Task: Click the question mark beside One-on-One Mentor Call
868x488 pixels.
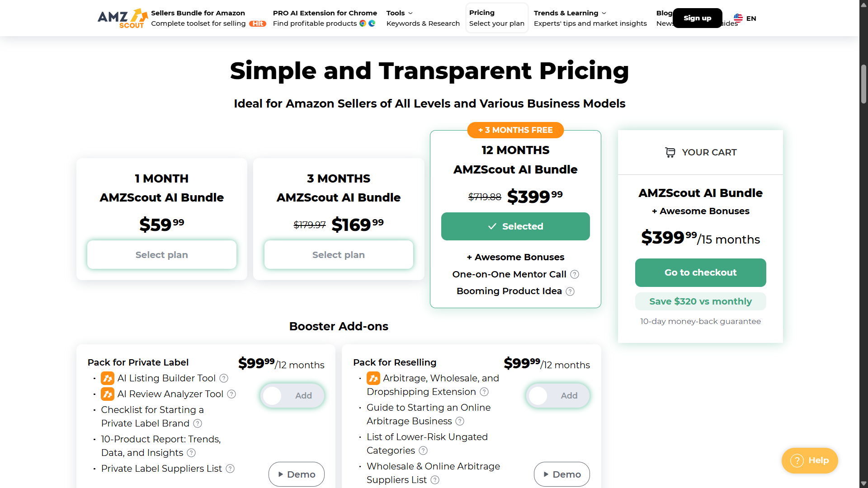Action: [575, 274]
